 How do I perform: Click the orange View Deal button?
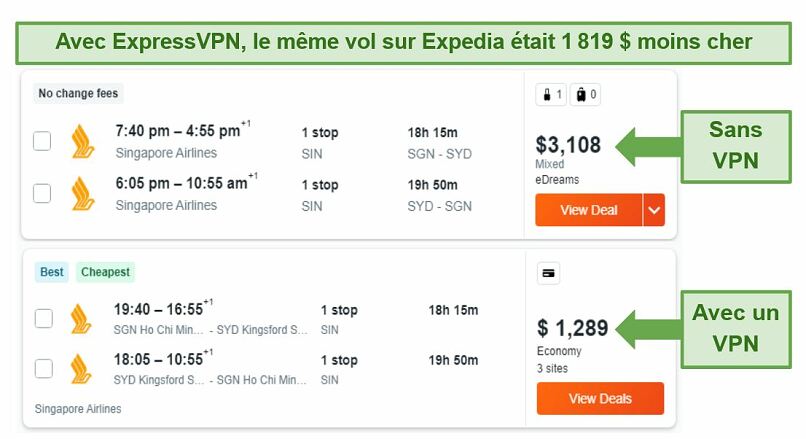tap(589, 210)
